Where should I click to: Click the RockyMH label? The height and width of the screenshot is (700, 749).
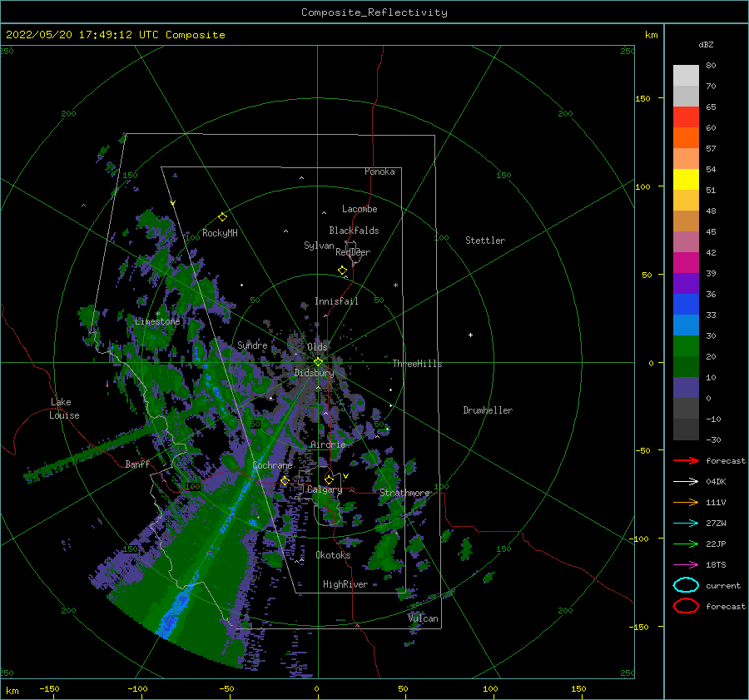220,233
